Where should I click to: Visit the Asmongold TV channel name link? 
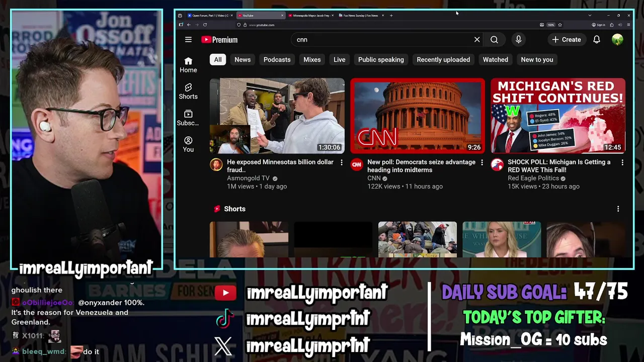click(248, 178)
